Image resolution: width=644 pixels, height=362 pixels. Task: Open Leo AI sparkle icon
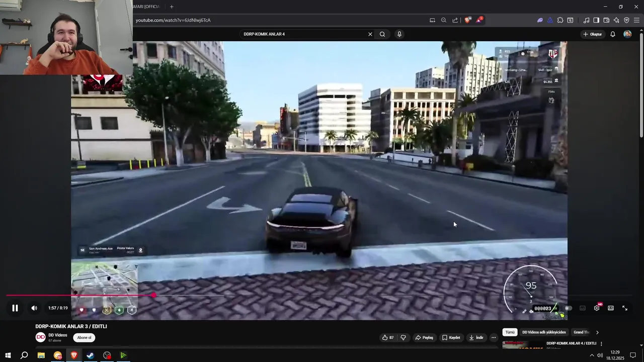(616, 20)
